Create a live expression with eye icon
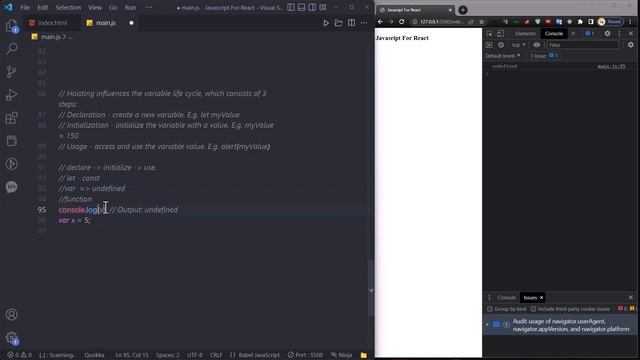Viewport: 640px width, 360px height. pyautogui.click(x=537, y=45)
